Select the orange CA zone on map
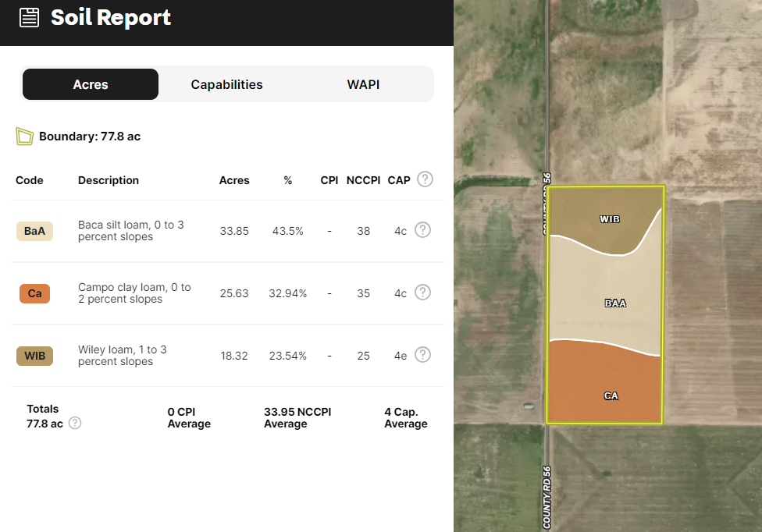Viewport: 762px width, 532px height. tap(611, 395)
